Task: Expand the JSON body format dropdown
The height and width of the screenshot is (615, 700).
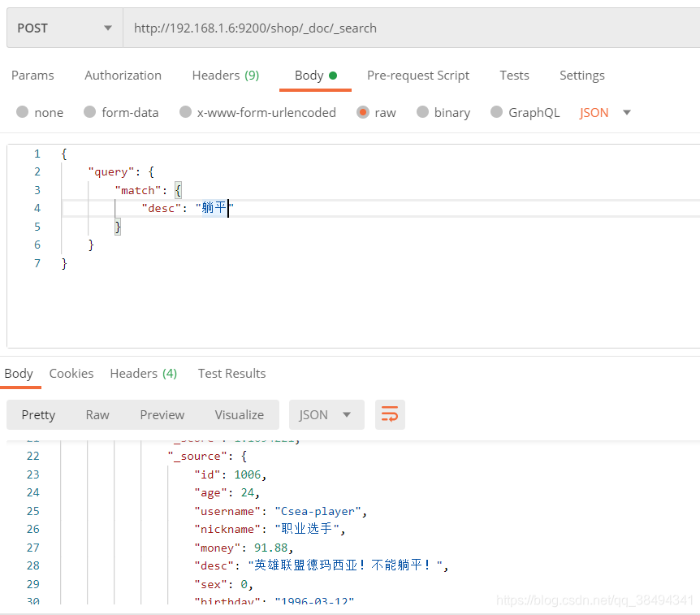Action: pos(605,113)
